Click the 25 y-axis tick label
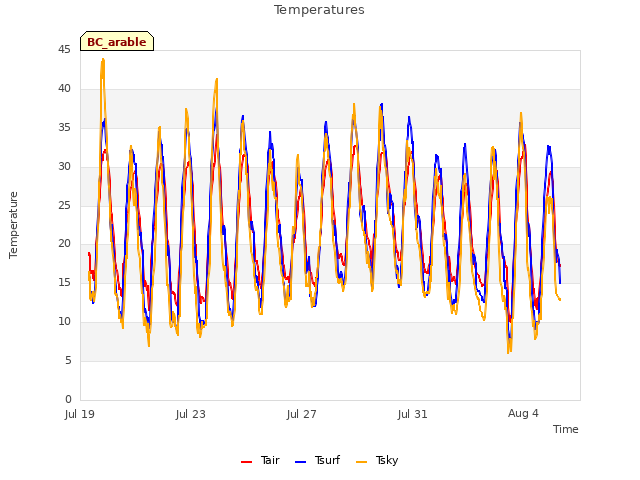The height and width of the screenshot is (480, 640). pyautogui.click(x=64, y=205)
